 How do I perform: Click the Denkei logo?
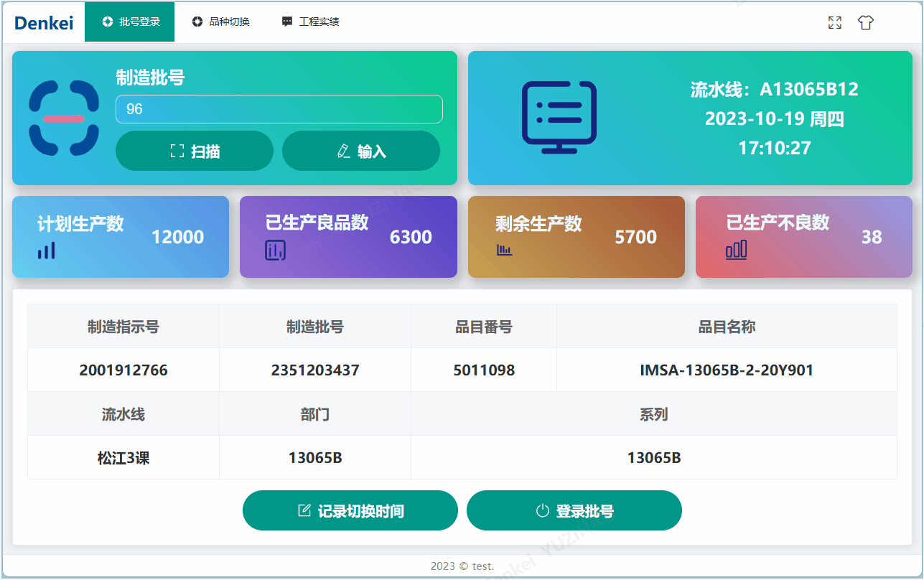43,22
